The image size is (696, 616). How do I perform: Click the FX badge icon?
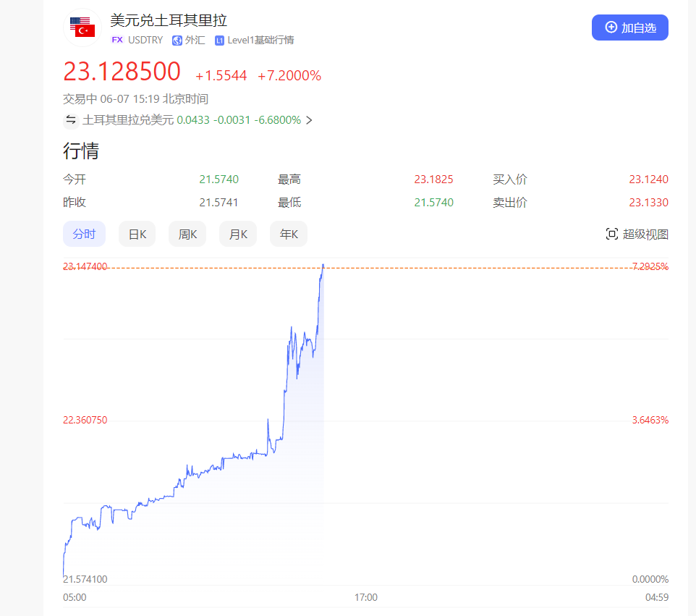(117, 40)
